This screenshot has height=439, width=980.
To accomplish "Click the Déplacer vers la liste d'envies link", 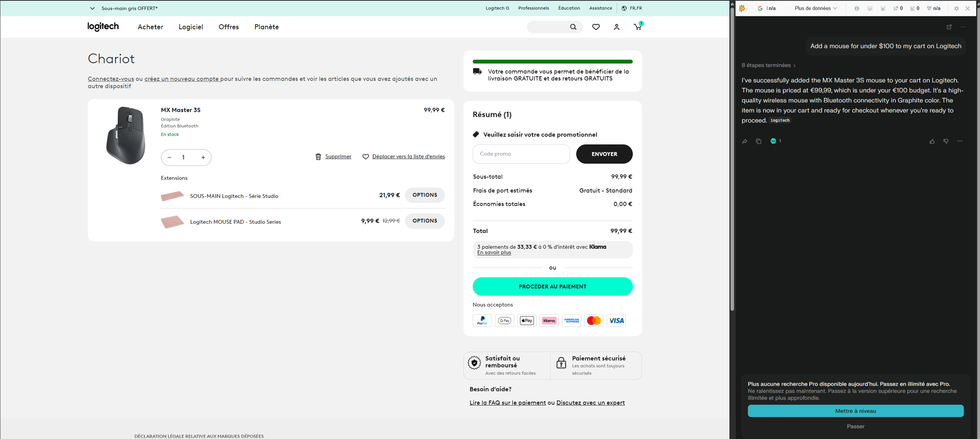I will pyautogui.click(x=408, y=157).
